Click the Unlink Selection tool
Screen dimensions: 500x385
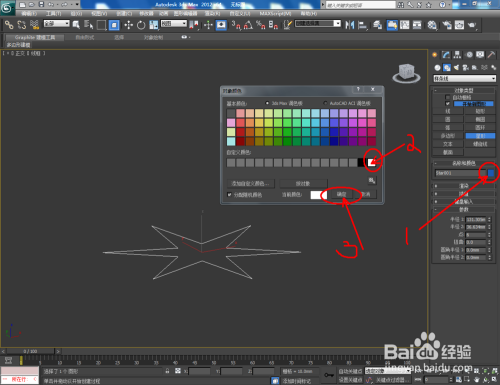[x=21, y=25]
